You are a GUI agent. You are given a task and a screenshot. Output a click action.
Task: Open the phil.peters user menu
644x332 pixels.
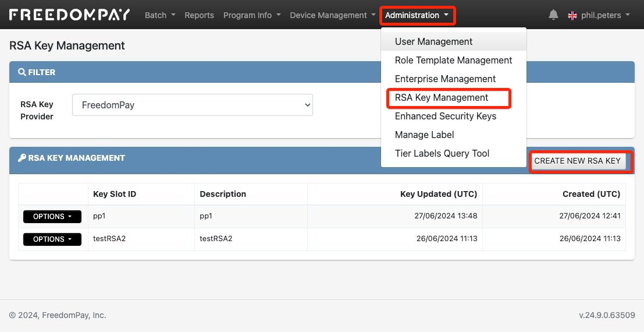coord(605,15)
